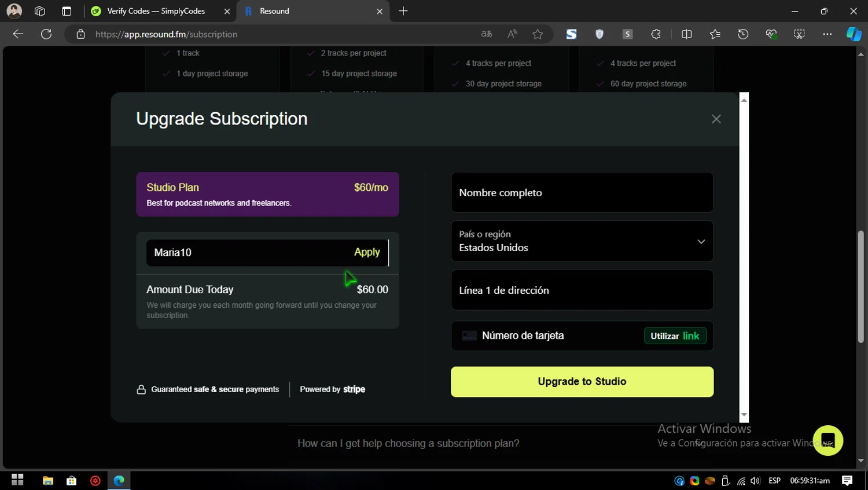Image resolution: width=868 pixels, height=490 pixels.
Task: Close the Resound tab
Action: tap(380, 11)
